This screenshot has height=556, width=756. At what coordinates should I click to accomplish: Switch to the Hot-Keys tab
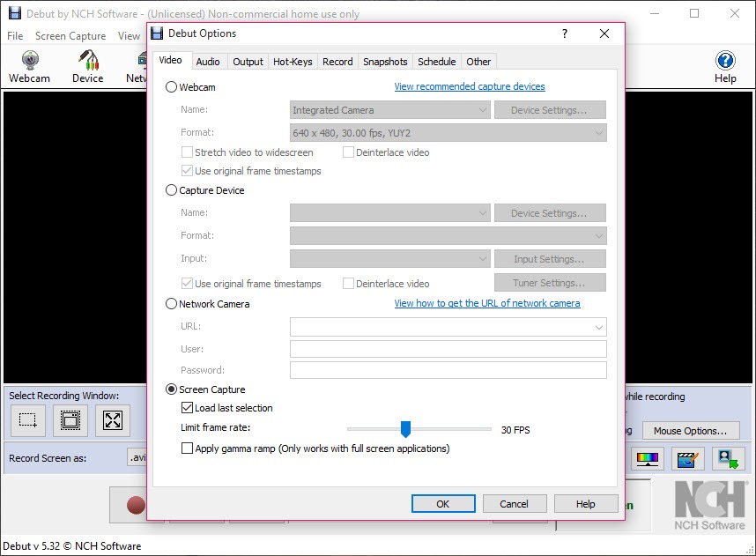[x=293, y=62]
